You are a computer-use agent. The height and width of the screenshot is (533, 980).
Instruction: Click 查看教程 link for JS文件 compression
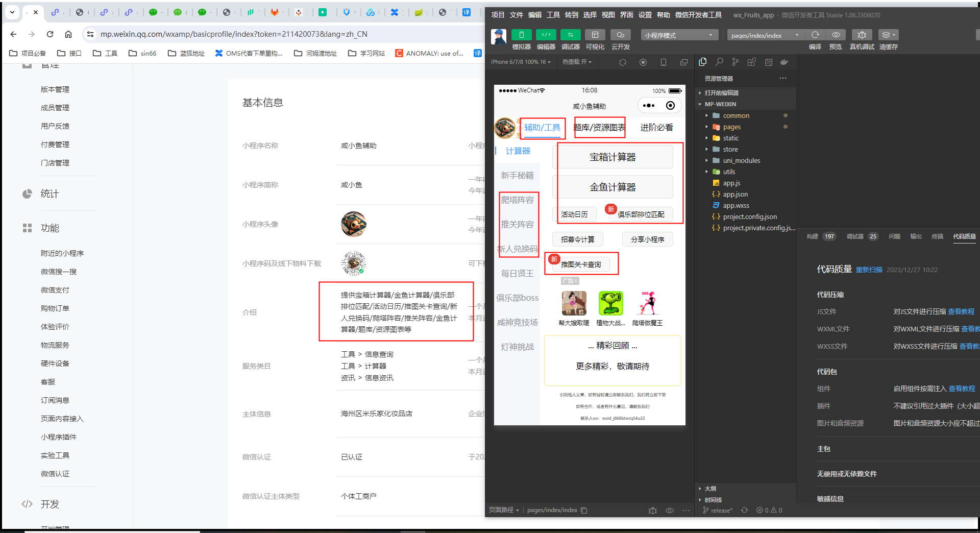961,311
